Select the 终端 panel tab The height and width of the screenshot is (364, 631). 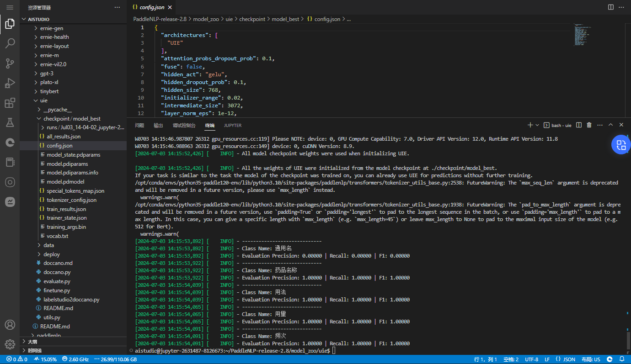[x=209, y=125]
